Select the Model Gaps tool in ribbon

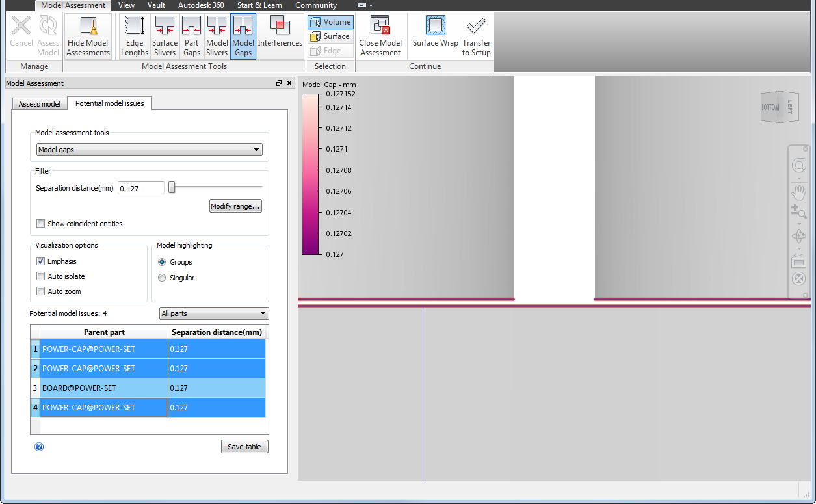(x=243, y=36)
